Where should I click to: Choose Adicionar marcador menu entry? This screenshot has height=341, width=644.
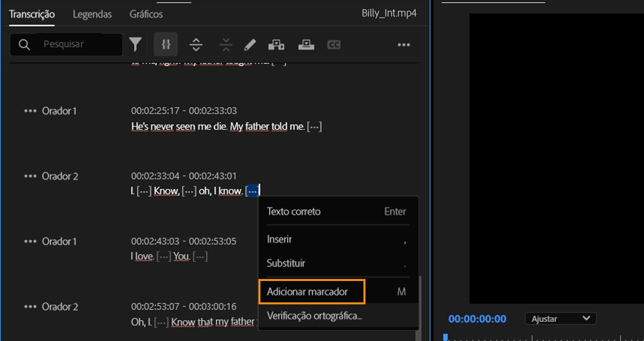338,291
